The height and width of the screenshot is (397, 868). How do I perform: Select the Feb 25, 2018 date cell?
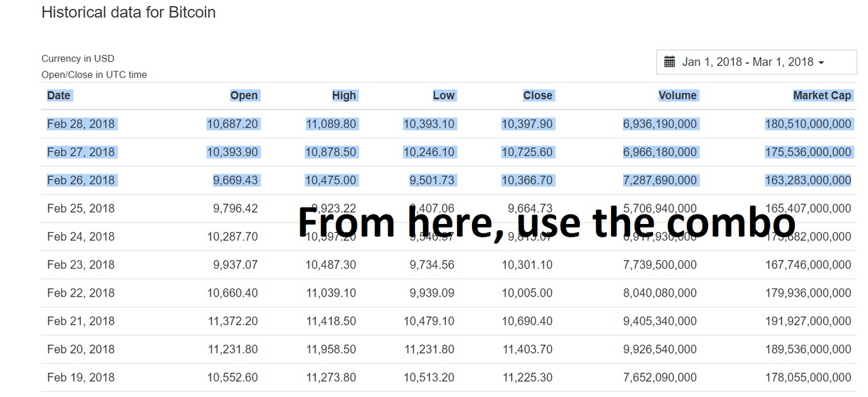81,208
